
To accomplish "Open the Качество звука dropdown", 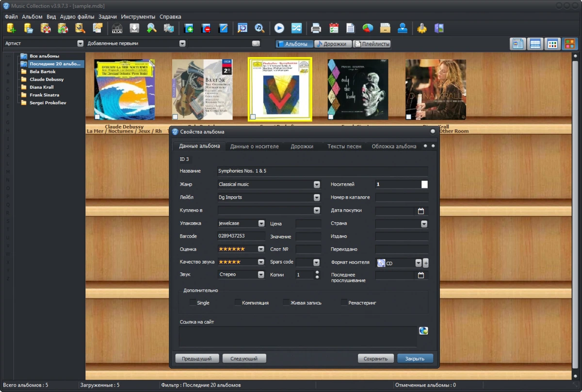I will (x=261, y=262).
